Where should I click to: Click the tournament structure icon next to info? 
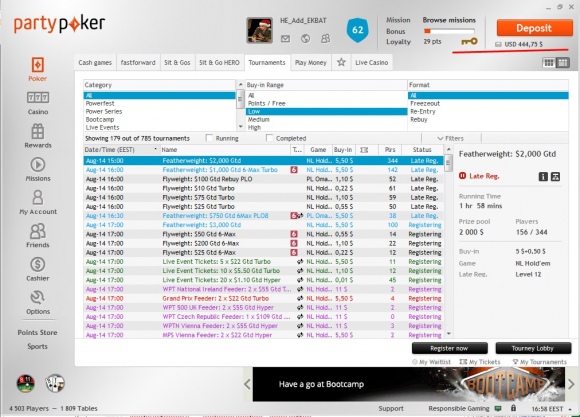click(555, 176)
